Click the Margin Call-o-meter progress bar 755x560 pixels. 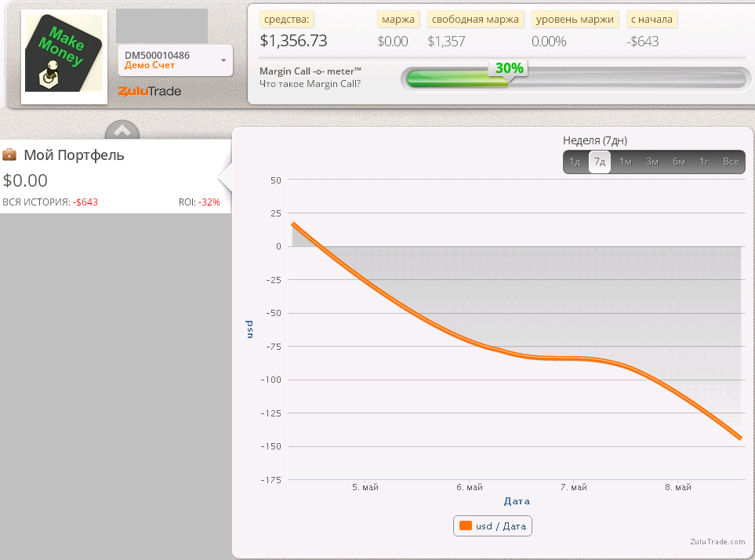click(x=575, y=78)
